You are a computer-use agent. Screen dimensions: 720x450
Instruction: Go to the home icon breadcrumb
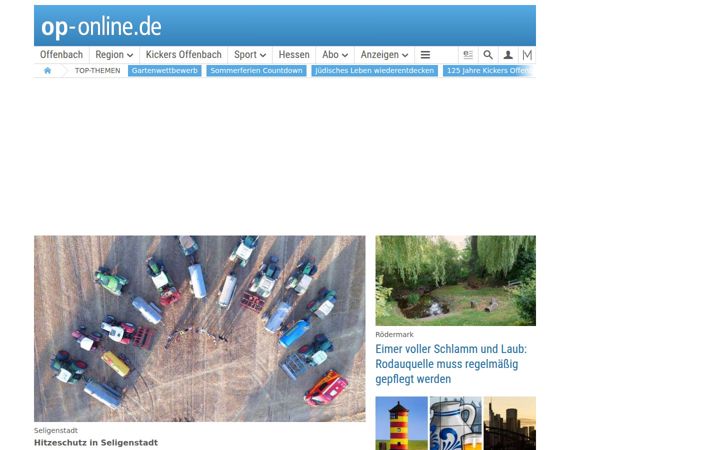click(x=47, y=70)
